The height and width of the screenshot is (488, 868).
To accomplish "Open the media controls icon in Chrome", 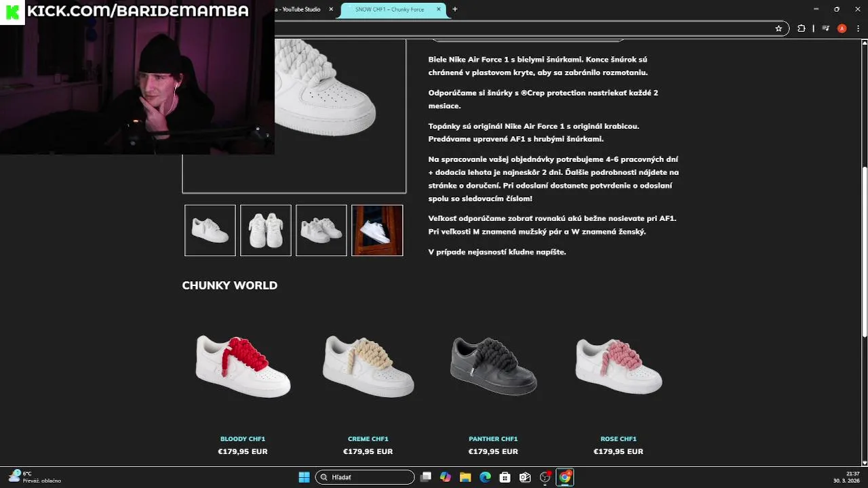I will tap(825, 28).
